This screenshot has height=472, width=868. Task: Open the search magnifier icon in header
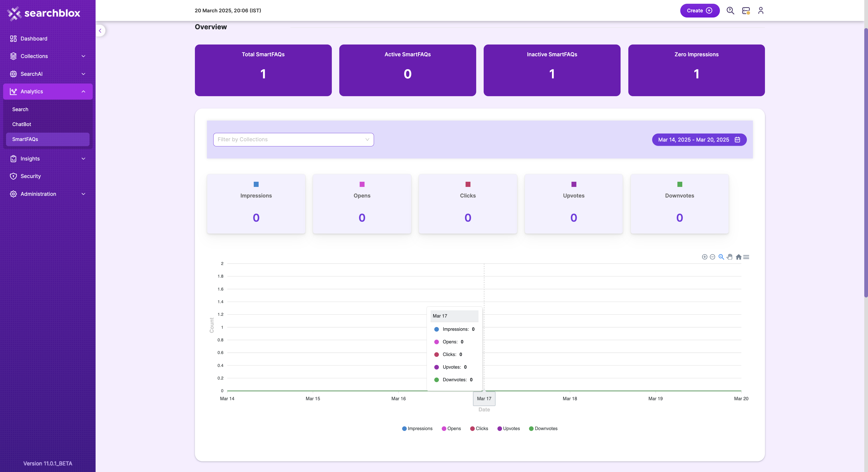point(730,10)
